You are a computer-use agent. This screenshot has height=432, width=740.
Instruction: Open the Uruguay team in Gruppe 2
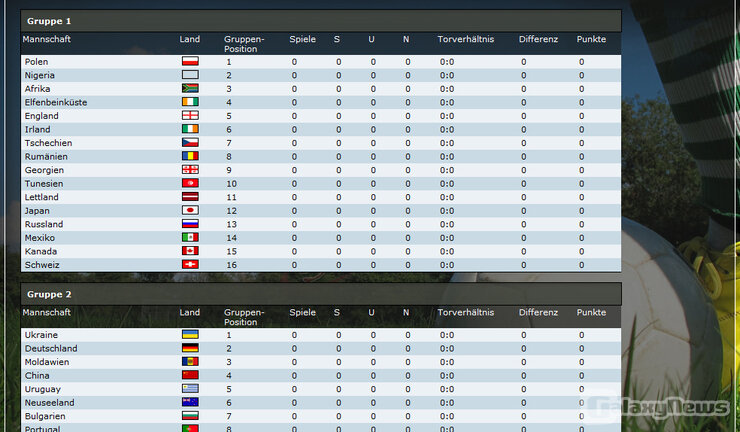42,389
